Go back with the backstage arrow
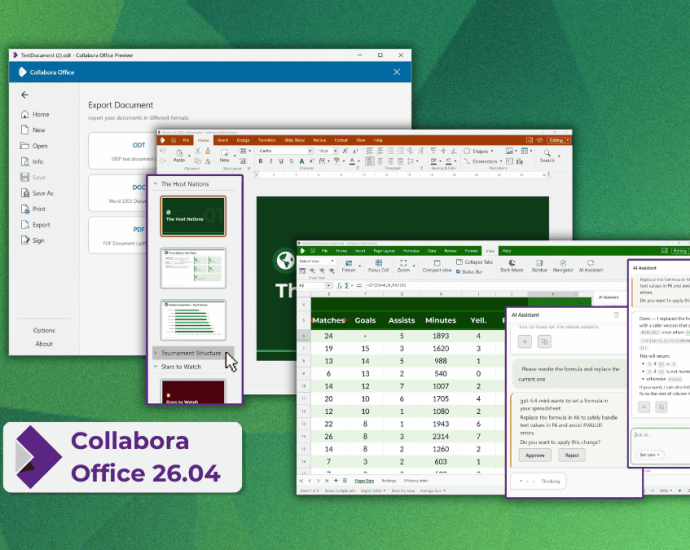Viewport: 690px width, 550px height. click(x=25, y=95)
